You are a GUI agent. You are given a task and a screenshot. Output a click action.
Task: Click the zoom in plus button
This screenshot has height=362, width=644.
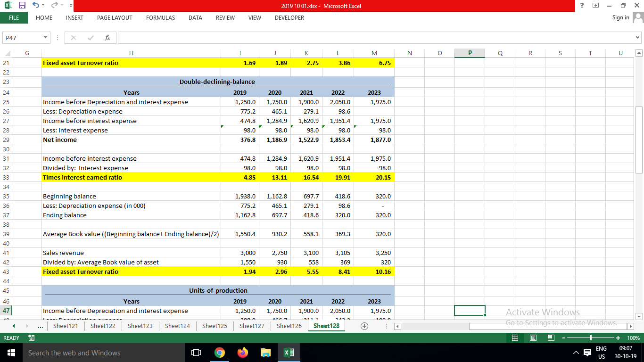click(619, 338)
